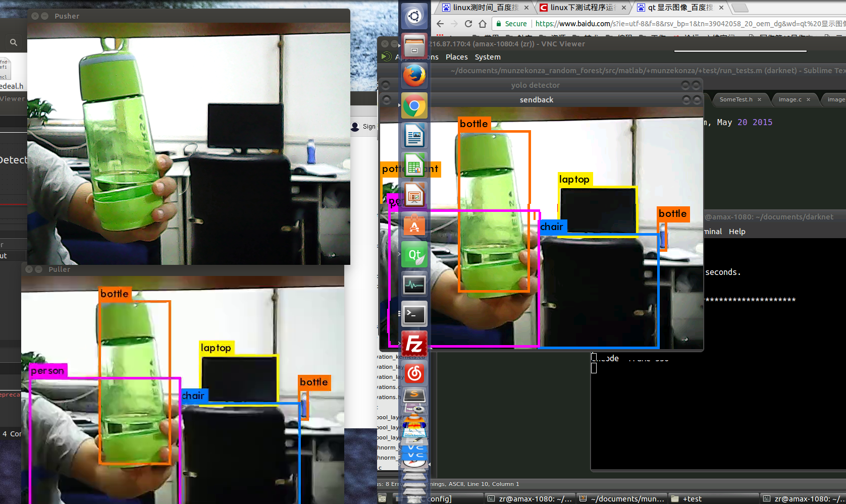The height and width of the screenshot is (504, 846).
Task: Open the Terminal from the dock
Action: coord(414,314)
